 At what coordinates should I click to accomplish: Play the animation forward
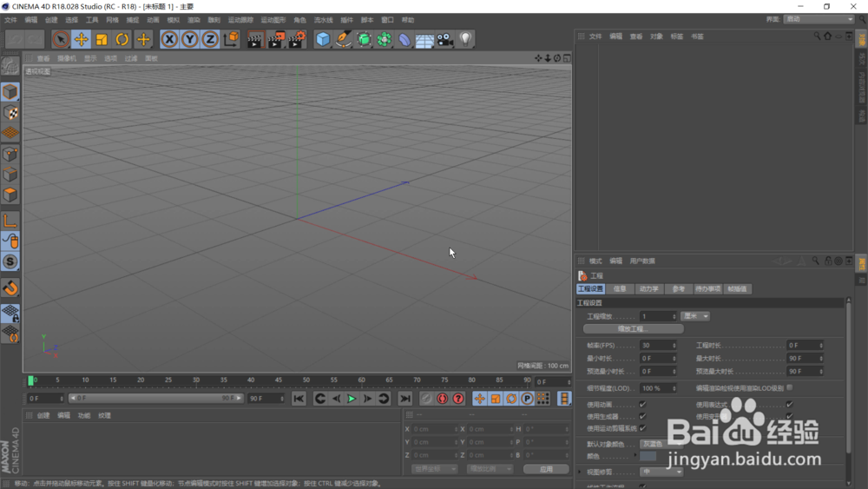point(352,399)
